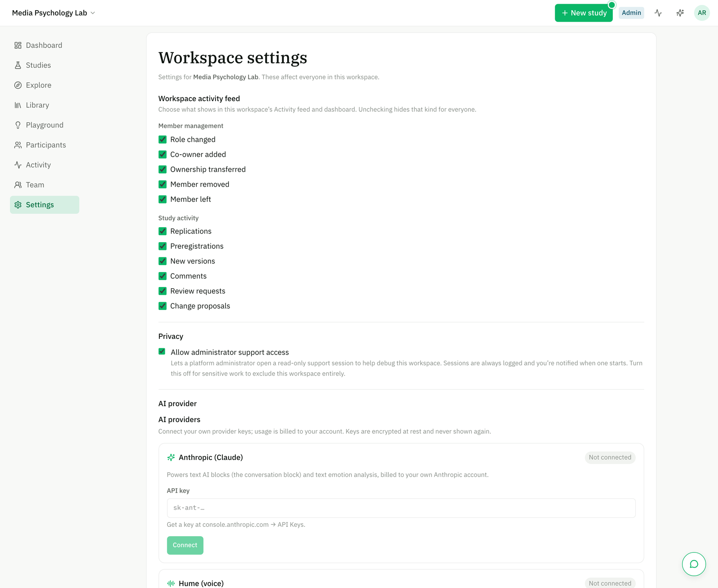
Task: Uncheck Replications
Action: (162, 231)
